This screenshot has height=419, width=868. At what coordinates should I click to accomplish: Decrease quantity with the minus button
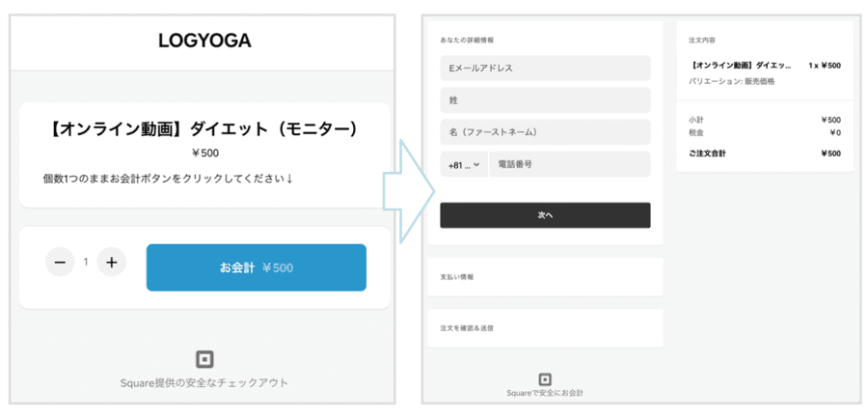click(x=60, y=263)
